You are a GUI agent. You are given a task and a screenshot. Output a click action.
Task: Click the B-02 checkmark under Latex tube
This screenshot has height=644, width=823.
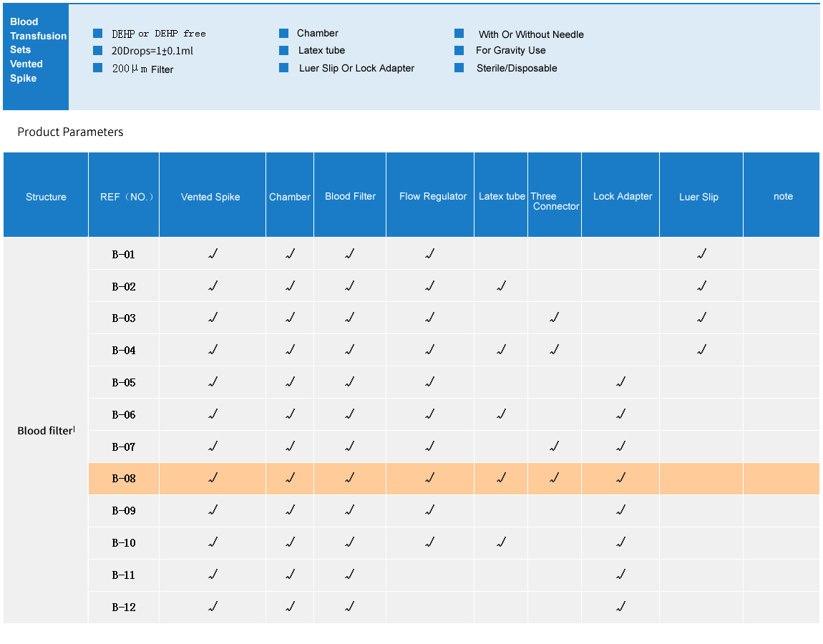[x=501, y=286]
